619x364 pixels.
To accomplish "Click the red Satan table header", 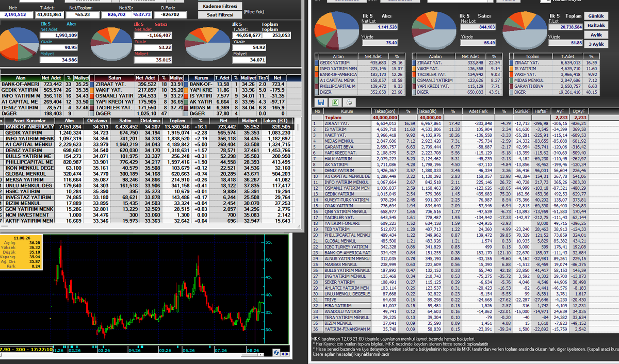I will click(x=115, y=77).
